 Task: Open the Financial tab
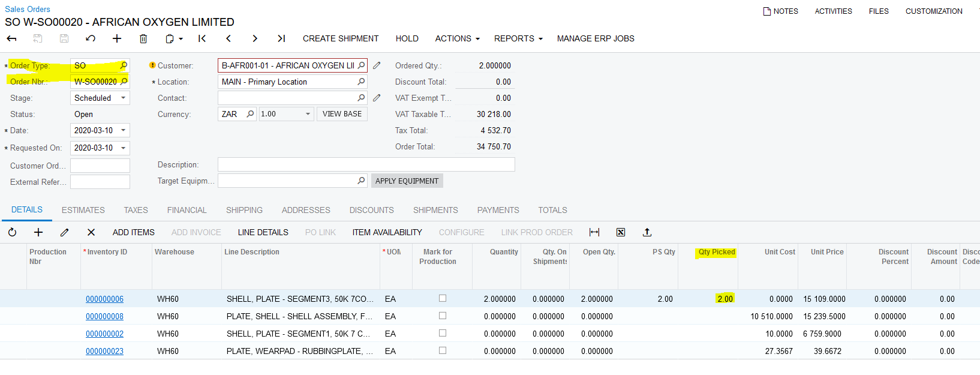coord(187,210)
